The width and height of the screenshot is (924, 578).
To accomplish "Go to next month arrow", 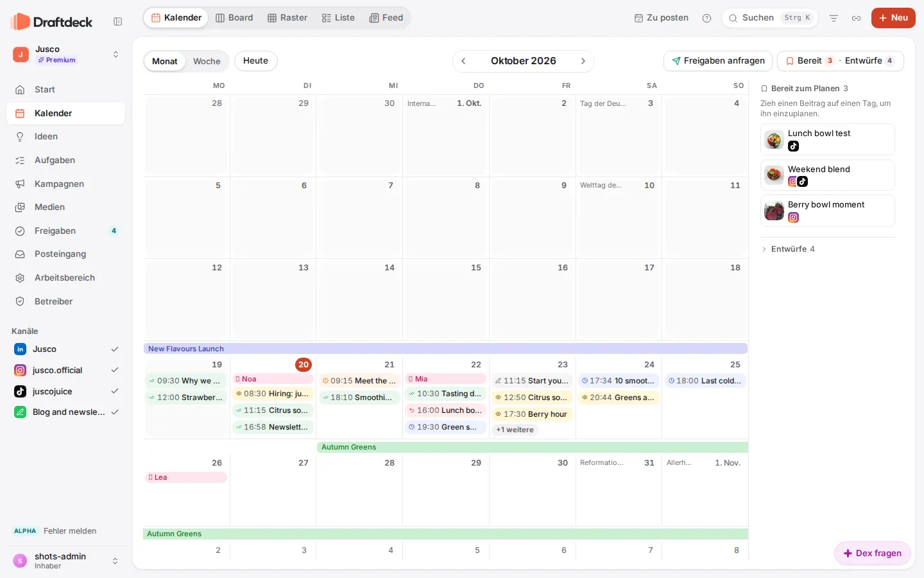I will [583, 61].
